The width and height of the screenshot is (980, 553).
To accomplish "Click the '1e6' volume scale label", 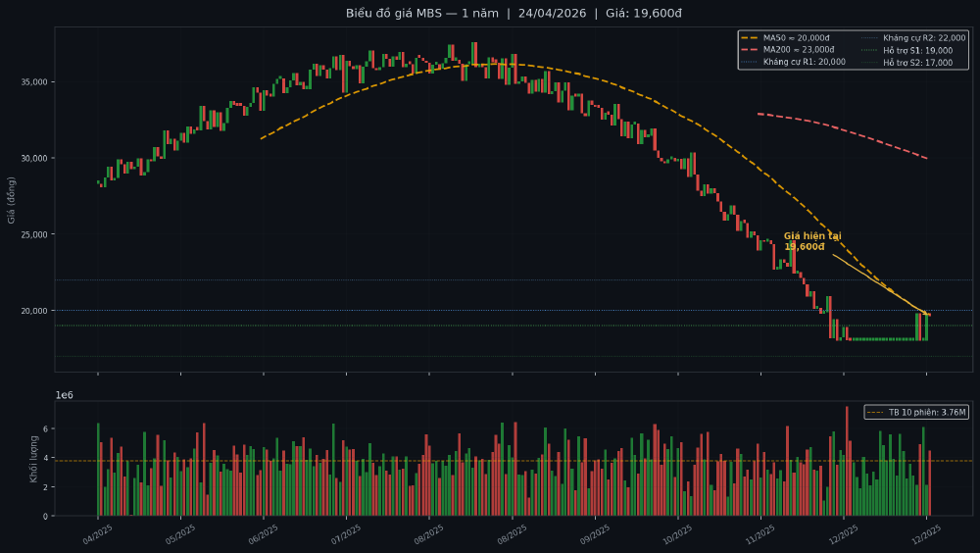I will tap(65, 395).
